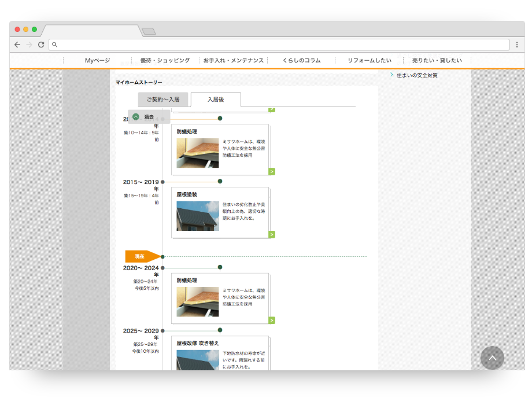Open 売りたい・貸したい menu item

pyautogui.click(x=437, y=60)
